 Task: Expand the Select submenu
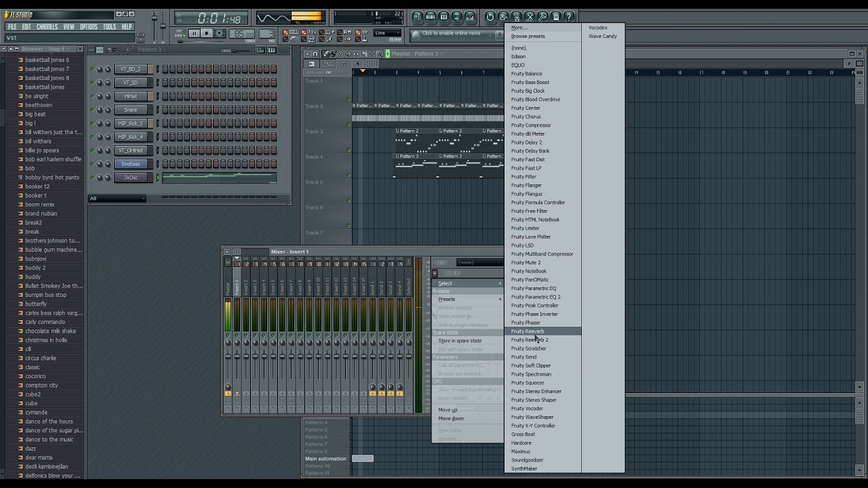[467, 283]
